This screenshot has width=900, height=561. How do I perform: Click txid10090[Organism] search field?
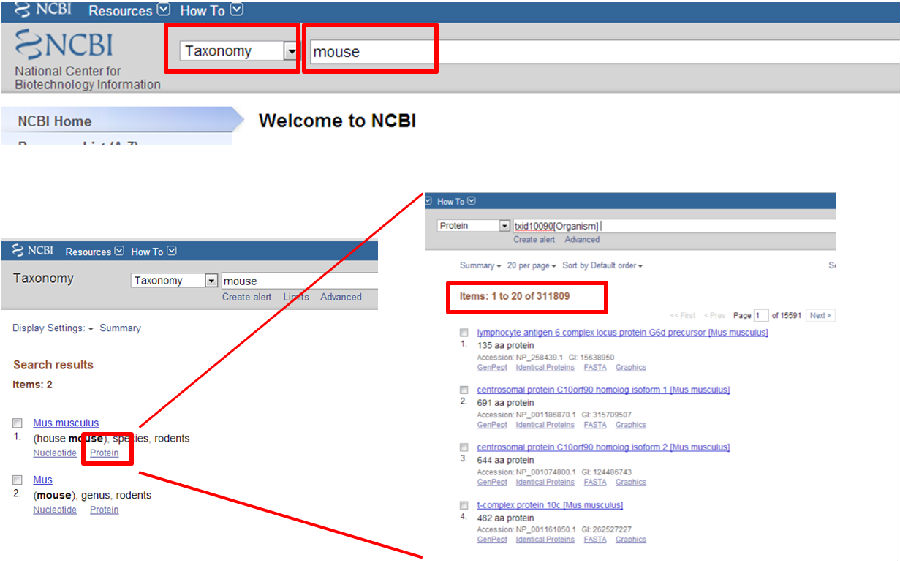pyautogui.click(x=674, y=226)
